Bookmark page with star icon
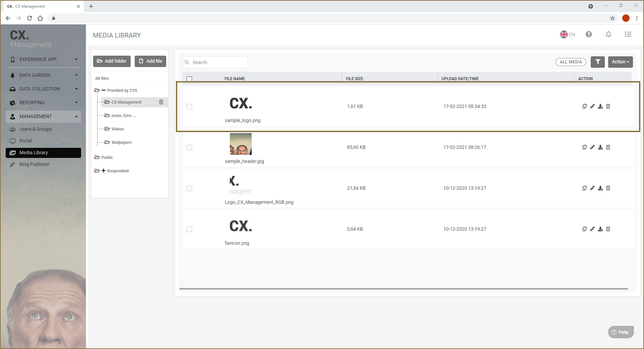This screenshot has height=349, width=644. (x=612, y=18)
